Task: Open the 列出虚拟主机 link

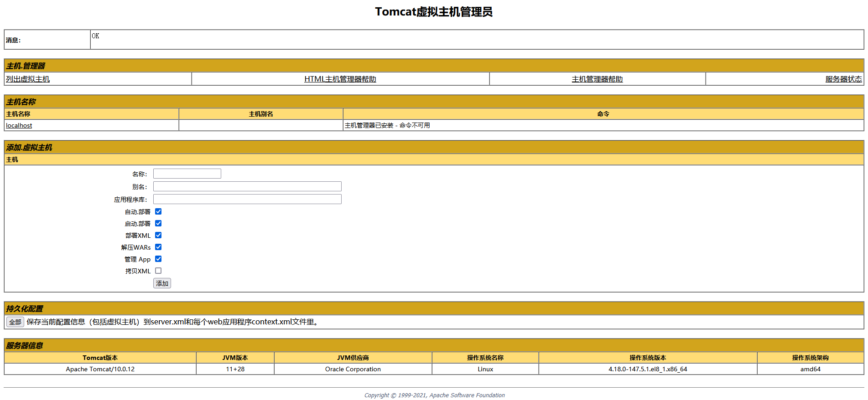Action: pos(28,79)
